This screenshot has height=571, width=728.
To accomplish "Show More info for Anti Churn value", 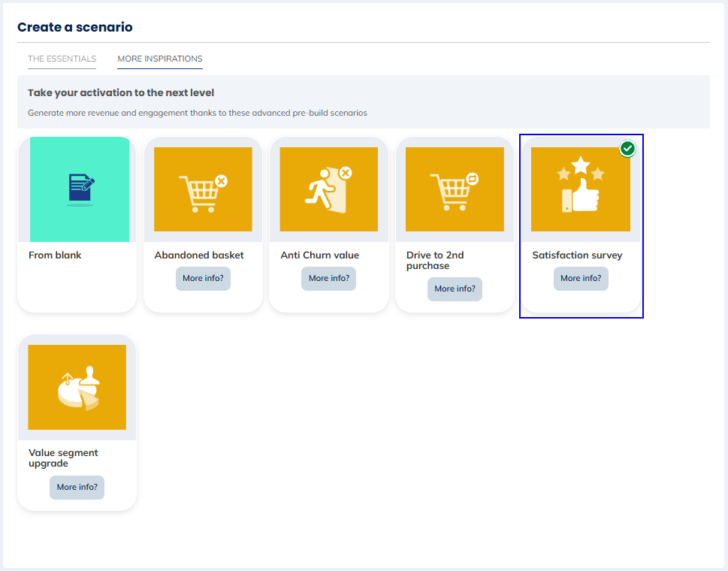I will click(328, 278).
